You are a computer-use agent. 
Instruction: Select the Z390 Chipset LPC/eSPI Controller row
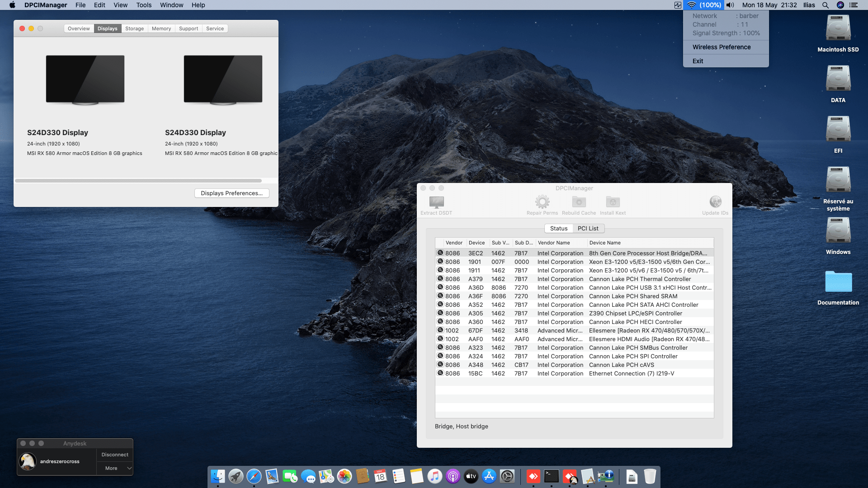pos(574,313)
